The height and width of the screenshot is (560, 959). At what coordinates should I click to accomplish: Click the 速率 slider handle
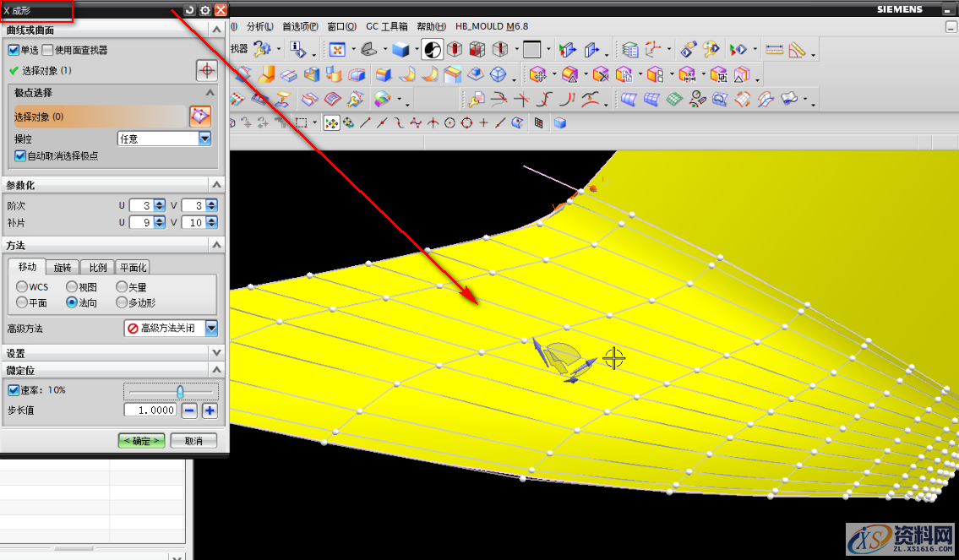[x=180, y=391]
